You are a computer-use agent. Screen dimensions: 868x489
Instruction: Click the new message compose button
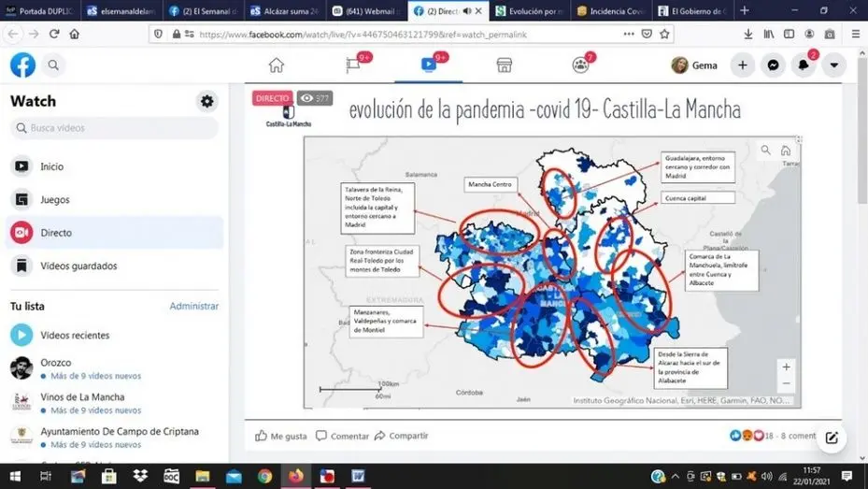[x=831, y=438]
